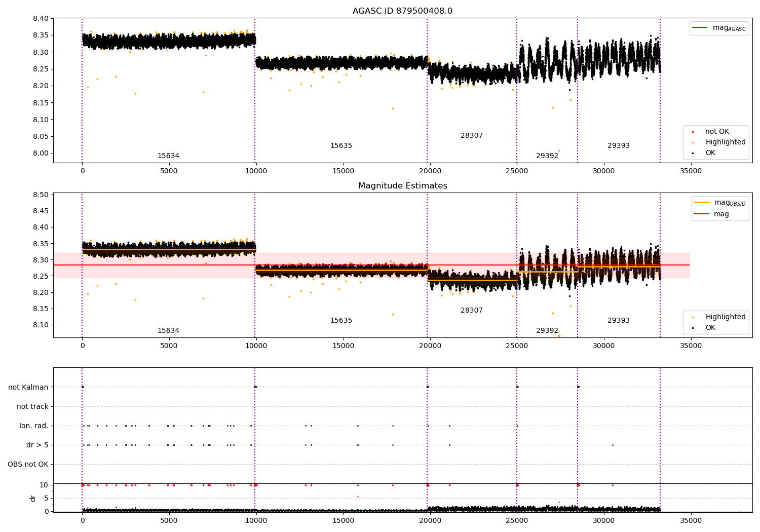The height and width of the screenshot is (532, 760).
Task: Click obsid label 15634 in the top plot
Action: (x=168, y=156)
